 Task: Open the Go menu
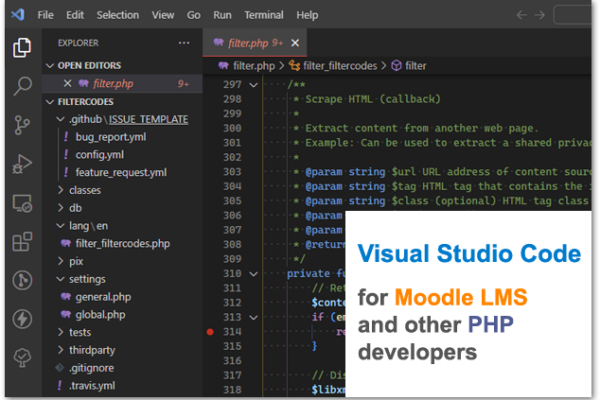click(x=194, y=15)
